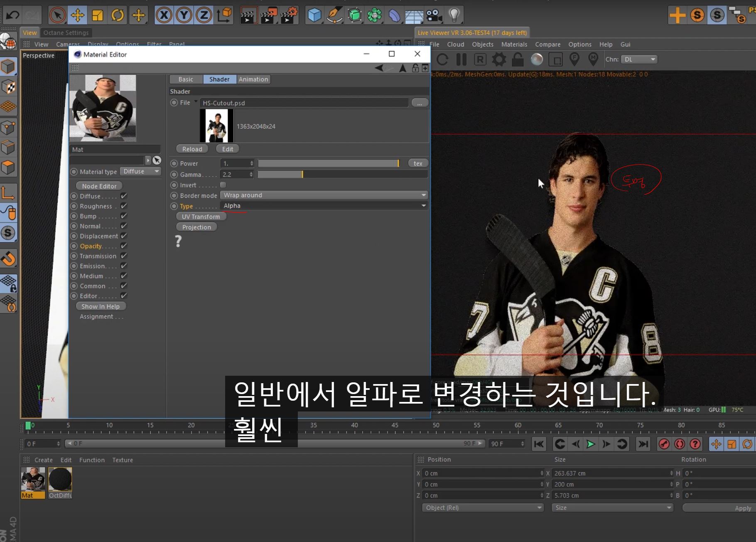This screenshot has width=756, height=542.
Task: Open the Size mode dropdown
Action: (612, 508)
